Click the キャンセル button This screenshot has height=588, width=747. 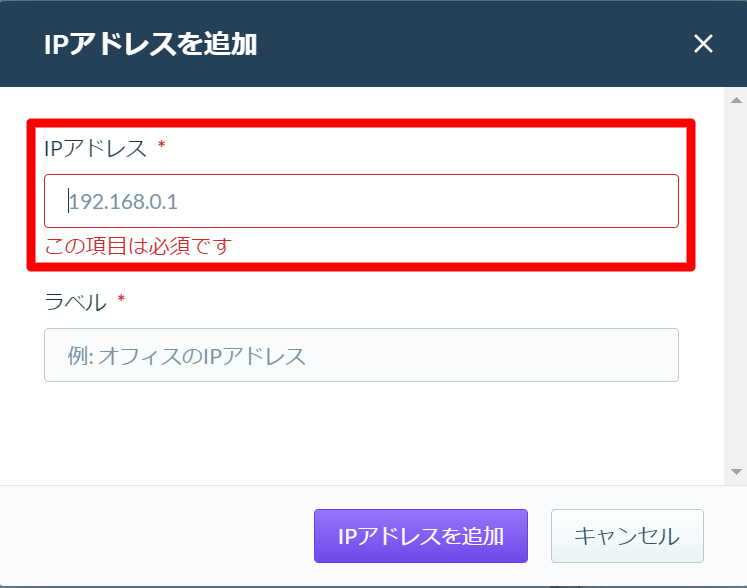(x=627, y=536)
